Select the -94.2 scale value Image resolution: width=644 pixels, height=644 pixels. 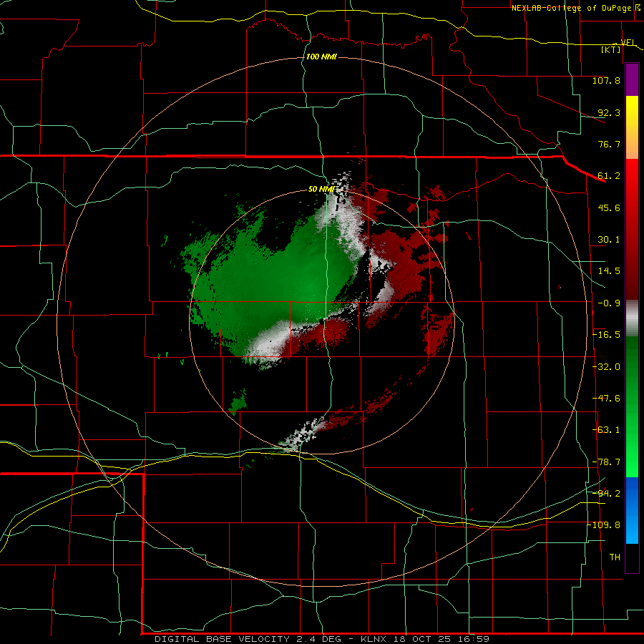(x=606, y=494)
